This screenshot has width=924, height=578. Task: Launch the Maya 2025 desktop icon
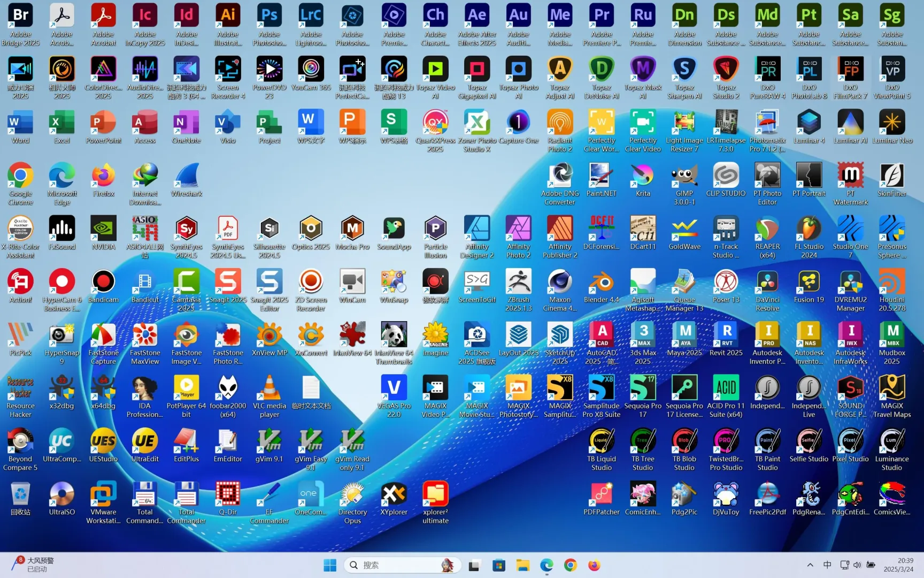pyautogui.click(x=684, y=339)
